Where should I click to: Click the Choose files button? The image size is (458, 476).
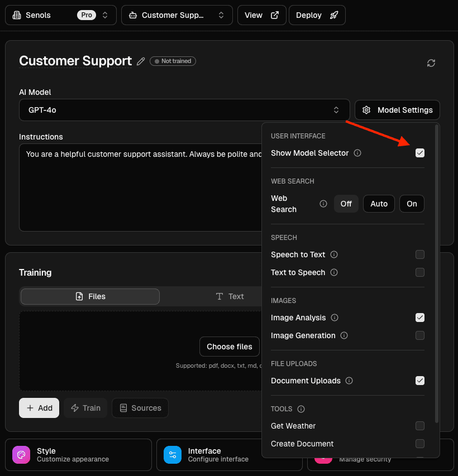[x=229, y=347]
